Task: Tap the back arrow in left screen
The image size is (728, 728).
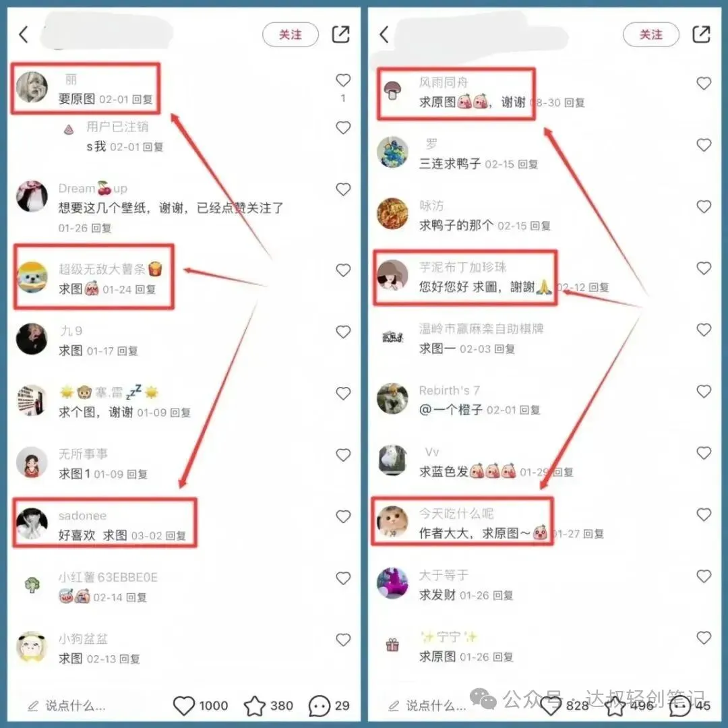Action: pos(24,34)
